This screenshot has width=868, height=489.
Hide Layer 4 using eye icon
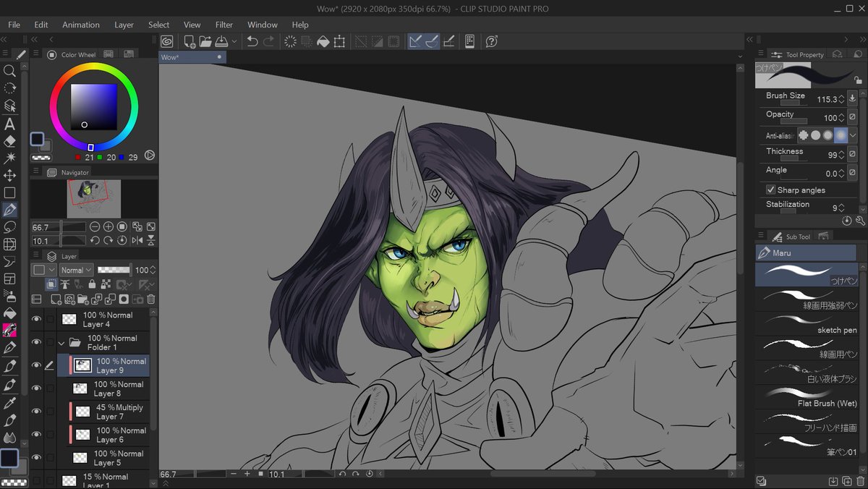coord(36,319)
